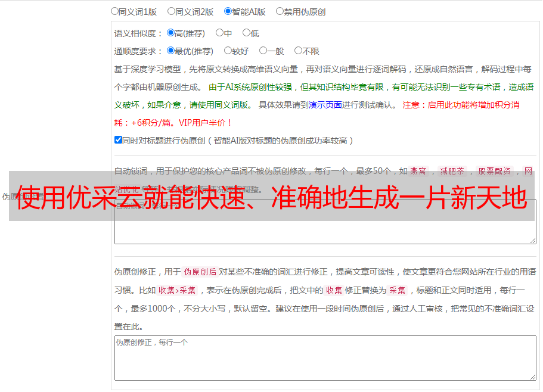
Task: Set 语义相似度 to 高(推荐)
Action: point(170,33)
